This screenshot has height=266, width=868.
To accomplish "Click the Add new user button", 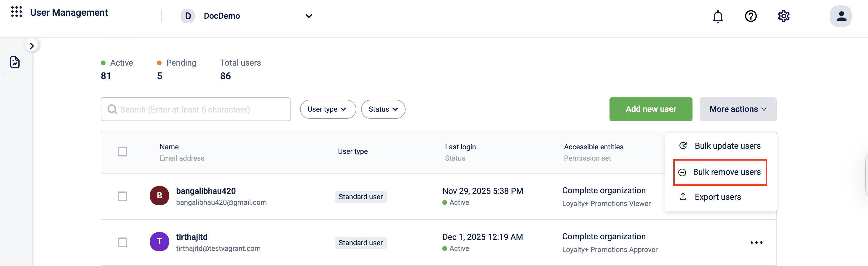I will pos(651,109).
